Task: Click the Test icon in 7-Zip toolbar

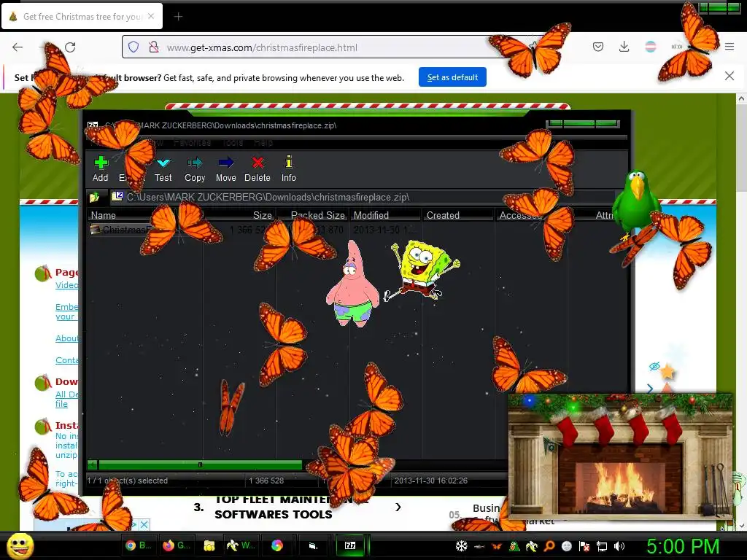Action: [x=163, y=163]
